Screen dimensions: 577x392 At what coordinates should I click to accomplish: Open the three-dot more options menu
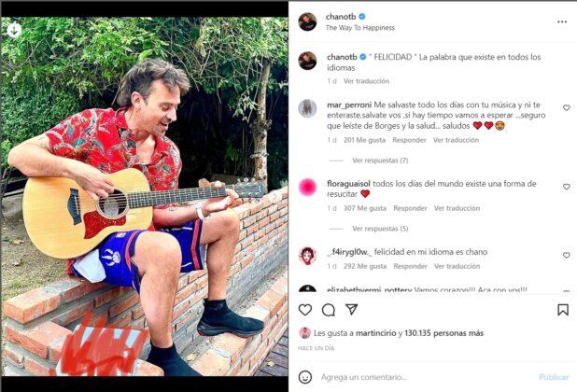coord(562,21)
